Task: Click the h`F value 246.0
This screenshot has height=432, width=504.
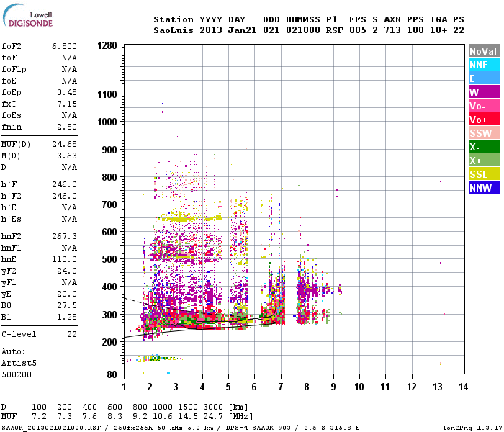Action: pos(64,184)
